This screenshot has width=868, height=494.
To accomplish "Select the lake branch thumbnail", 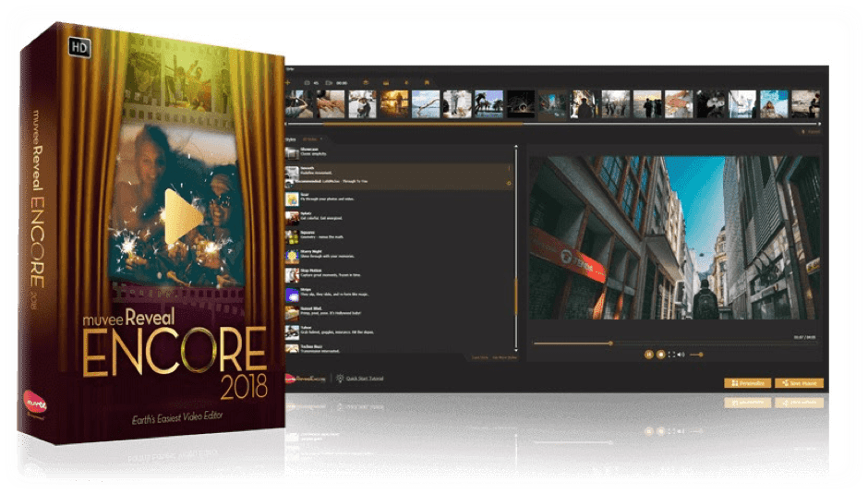I will point(426,104).
